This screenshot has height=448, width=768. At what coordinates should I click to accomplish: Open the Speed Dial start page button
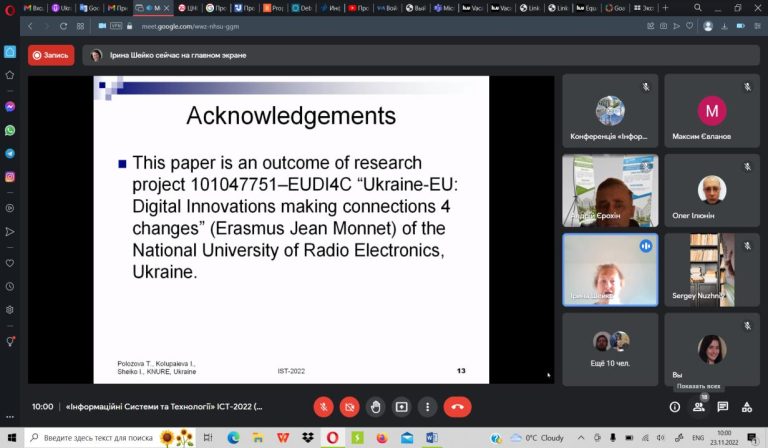(80, 26)
